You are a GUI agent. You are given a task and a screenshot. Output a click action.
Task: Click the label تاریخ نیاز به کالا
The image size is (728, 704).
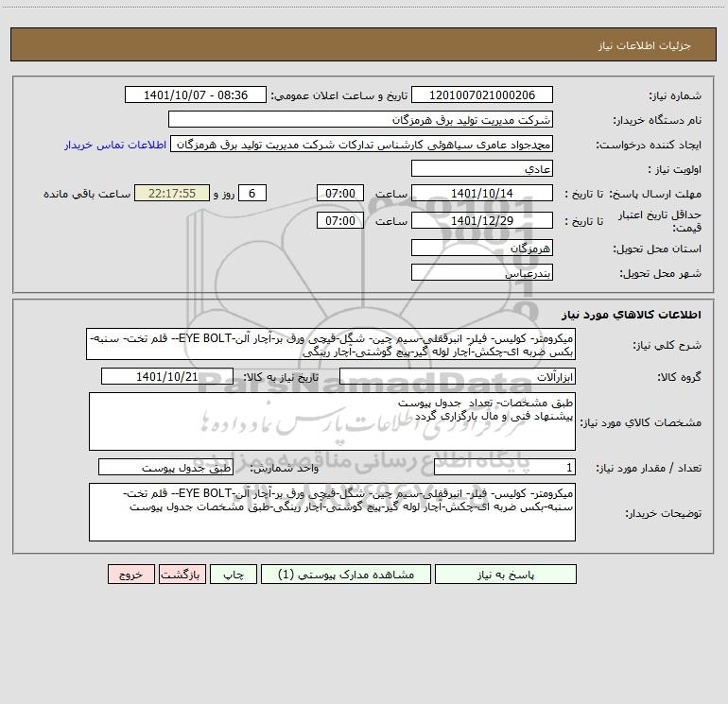[x=281, y=377]
